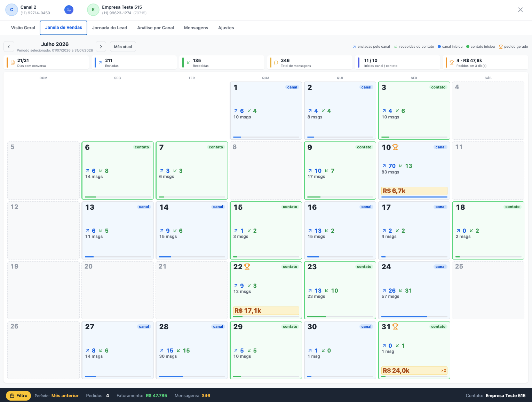Click the received arrow icon in Recebidas card

point(188,63)
